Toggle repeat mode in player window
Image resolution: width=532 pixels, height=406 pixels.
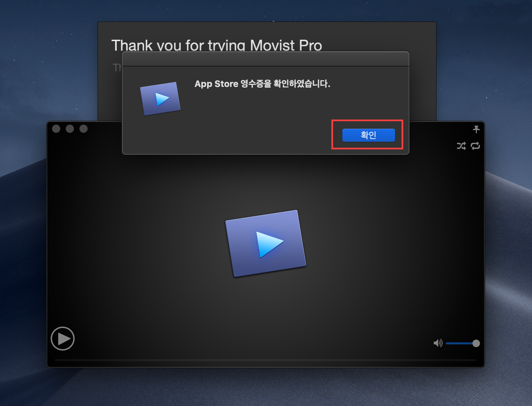click(476, 146)
